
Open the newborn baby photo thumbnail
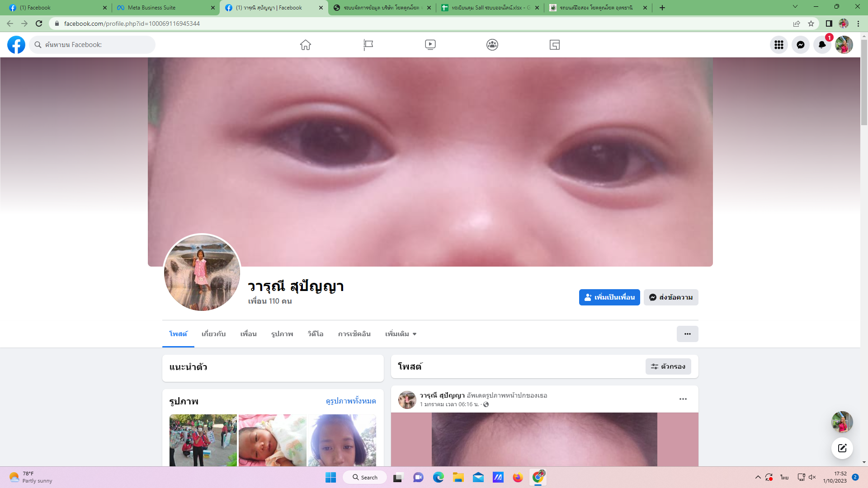pyautogui.click(x=272, y=440)
